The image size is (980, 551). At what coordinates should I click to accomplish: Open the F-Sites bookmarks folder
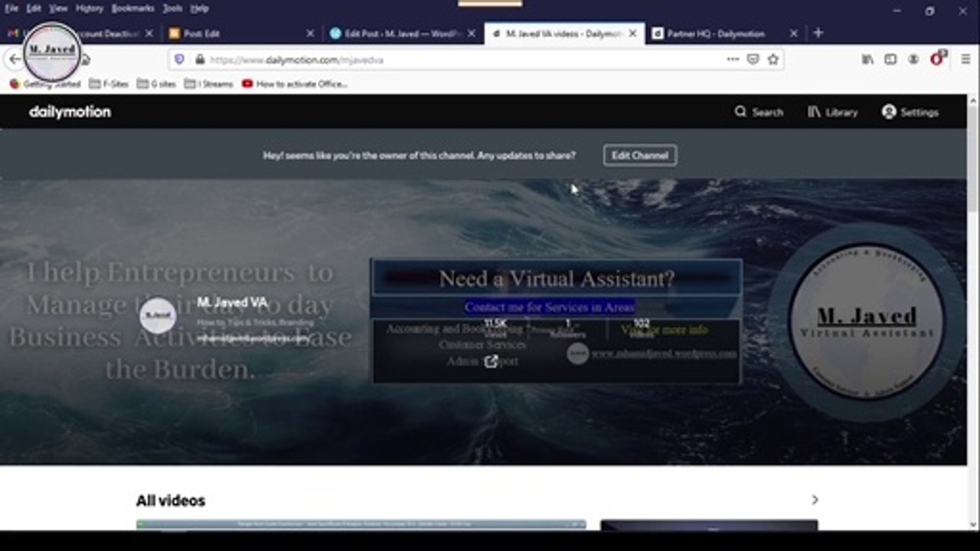[x=109, y=84]
